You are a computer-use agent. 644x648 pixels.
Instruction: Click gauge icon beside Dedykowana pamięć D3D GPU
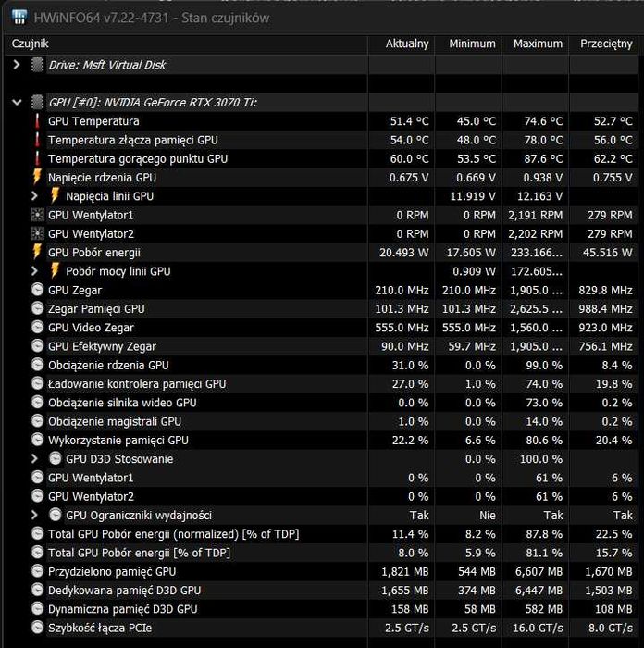37,591
